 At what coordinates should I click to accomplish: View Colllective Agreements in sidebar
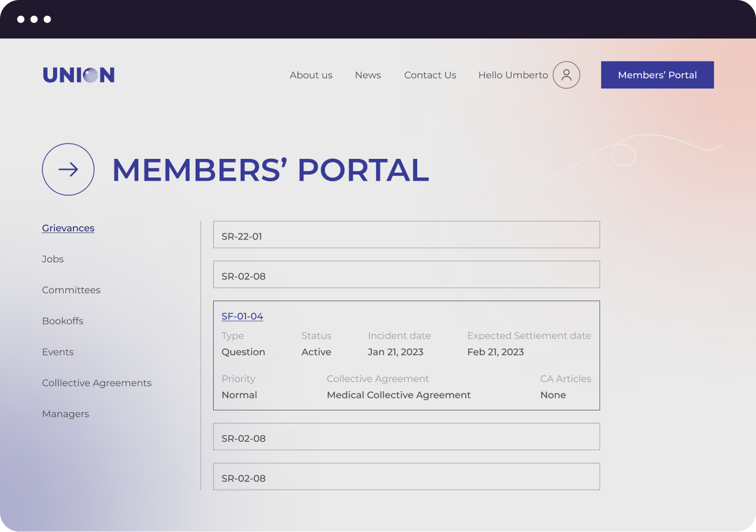[97, 383]
